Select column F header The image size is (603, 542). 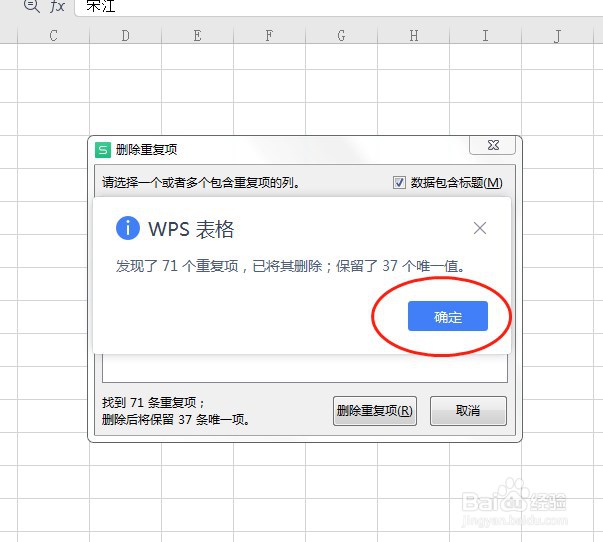pos(269,36)
